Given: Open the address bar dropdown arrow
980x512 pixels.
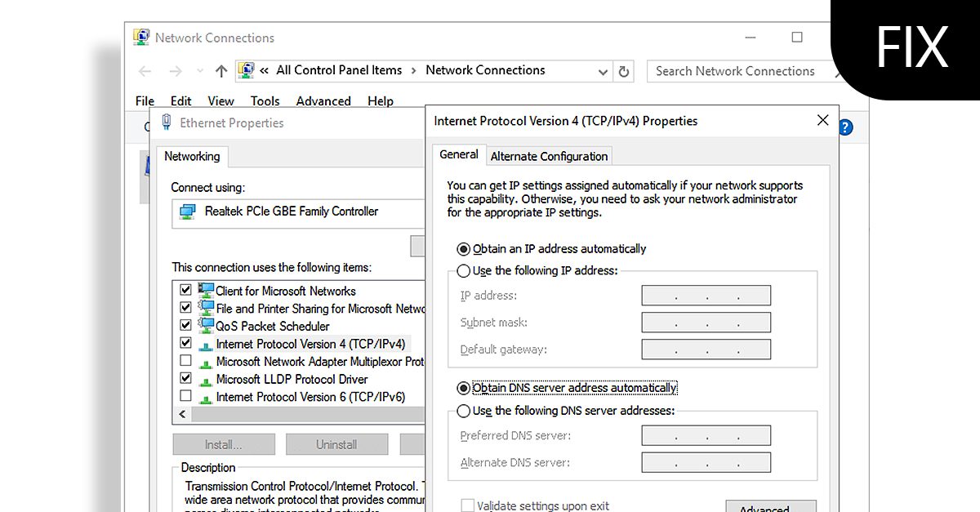Looking at the screenshot, I should [x=603, y=71].
